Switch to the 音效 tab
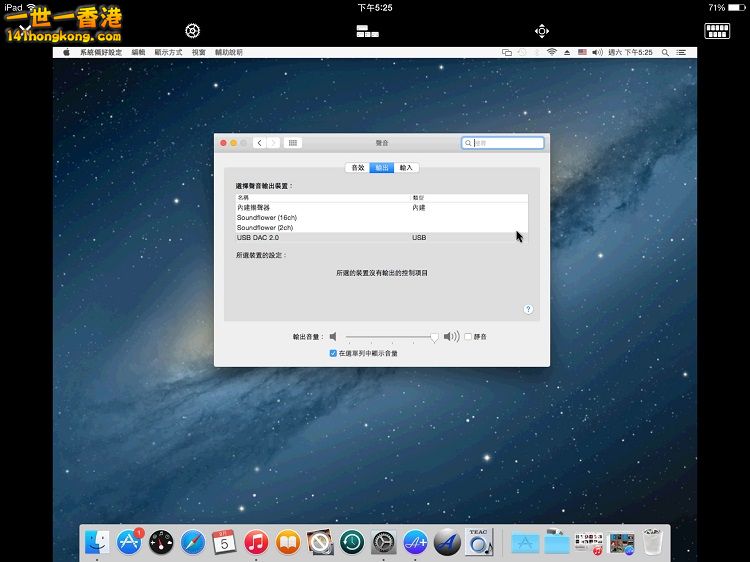This screenshot has height=562, width=750. tap(357, 167)
